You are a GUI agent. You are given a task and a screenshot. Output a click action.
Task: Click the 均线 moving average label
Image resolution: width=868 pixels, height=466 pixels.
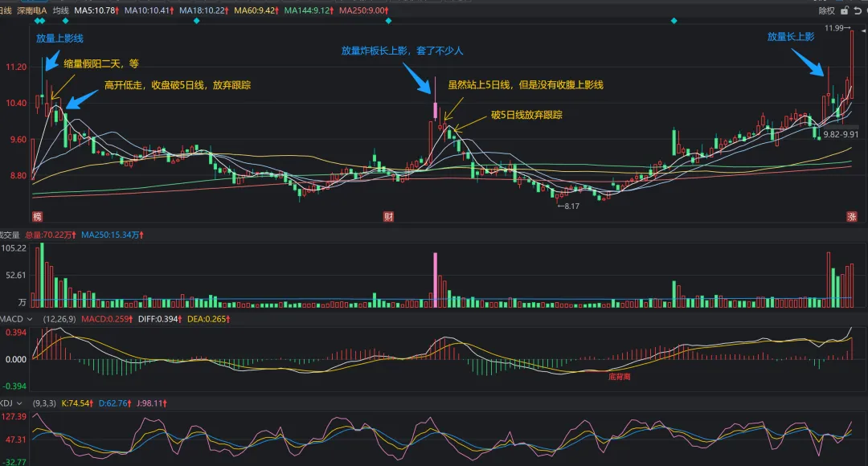(x=61, y=10)
